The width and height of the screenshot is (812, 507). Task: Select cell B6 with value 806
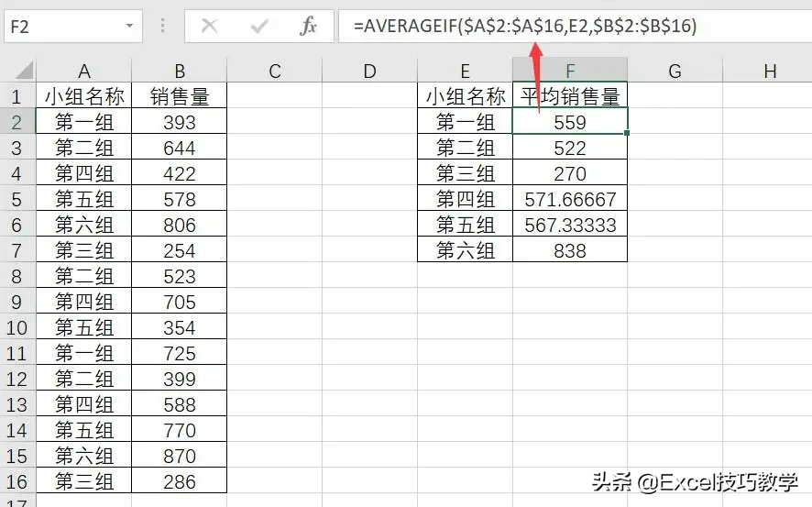[180, 225]
